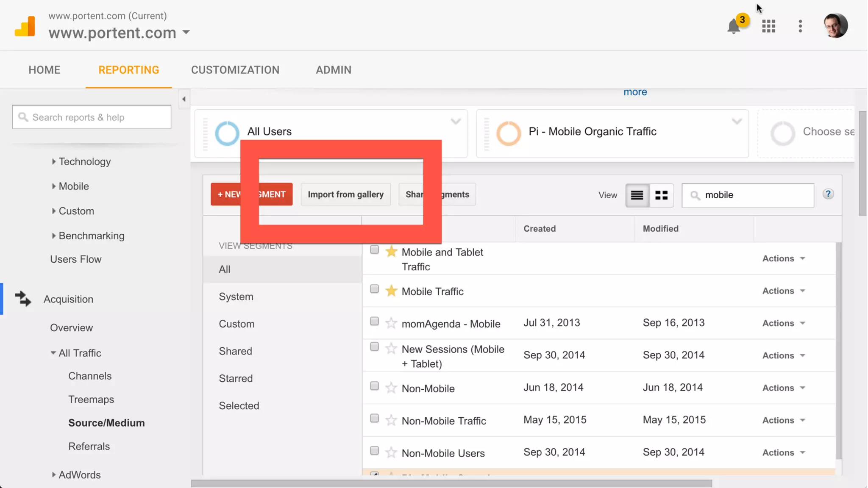Collapse the left sidebar arrow
Image resolution: width=868 pixels, height=488 pixels.
184,99
